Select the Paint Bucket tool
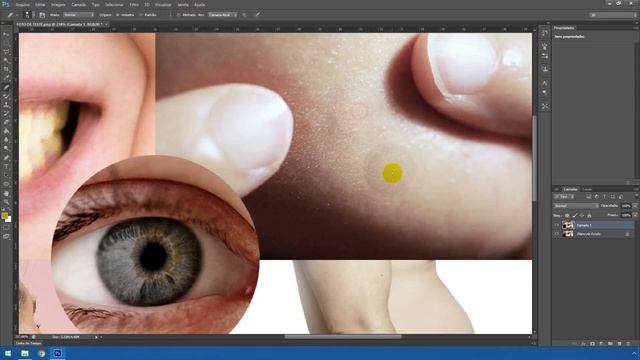 pos(6,131)
